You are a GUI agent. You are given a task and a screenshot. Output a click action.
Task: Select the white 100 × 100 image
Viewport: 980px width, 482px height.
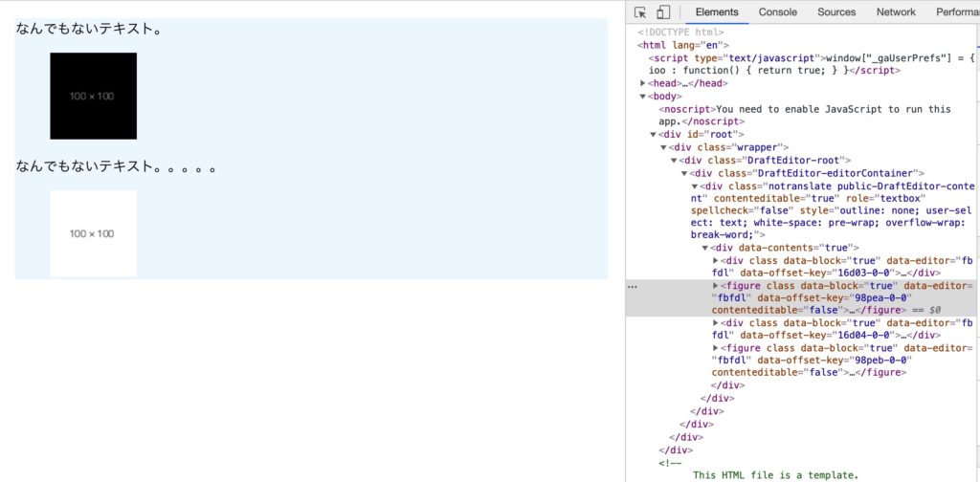(x=93, y=233)
